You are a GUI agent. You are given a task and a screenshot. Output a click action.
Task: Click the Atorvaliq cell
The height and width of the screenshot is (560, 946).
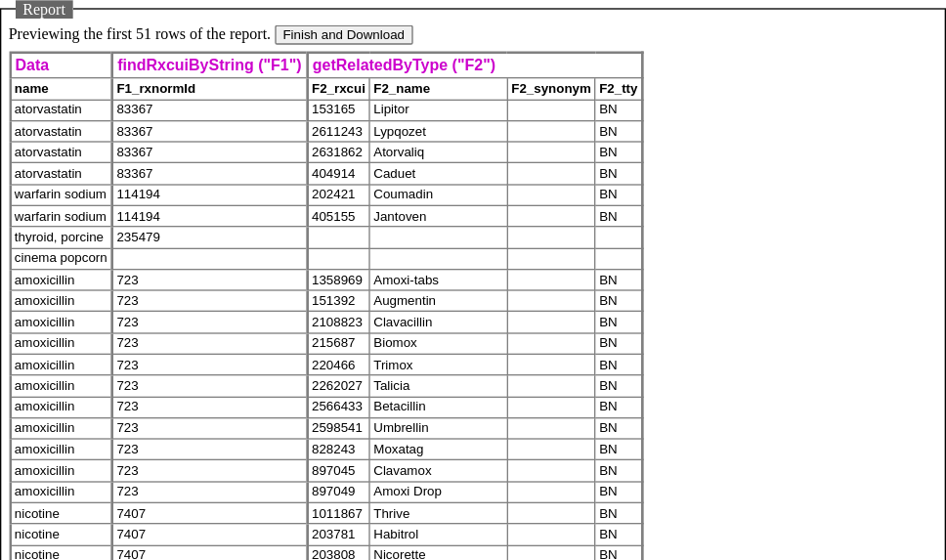click(439, 152)
